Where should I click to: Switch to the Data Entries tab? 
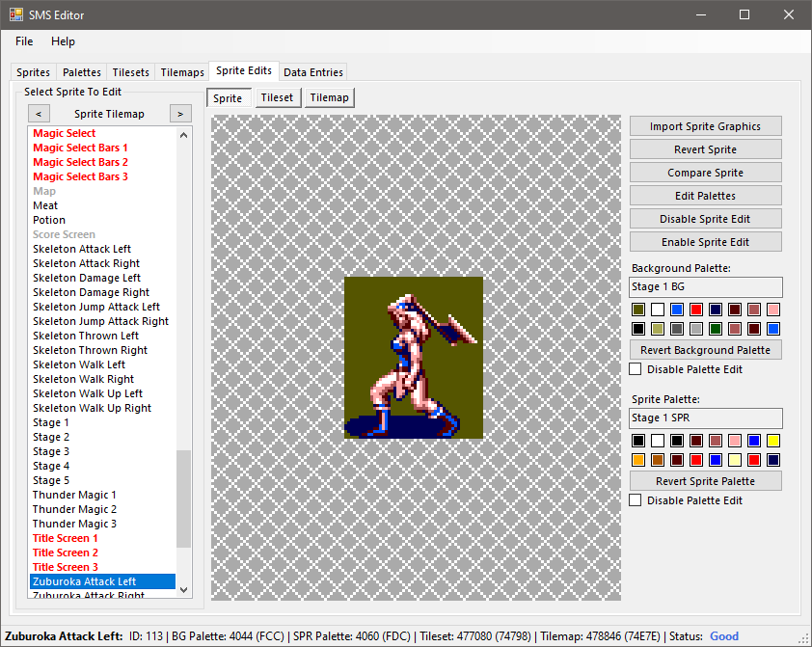[313, 72]
